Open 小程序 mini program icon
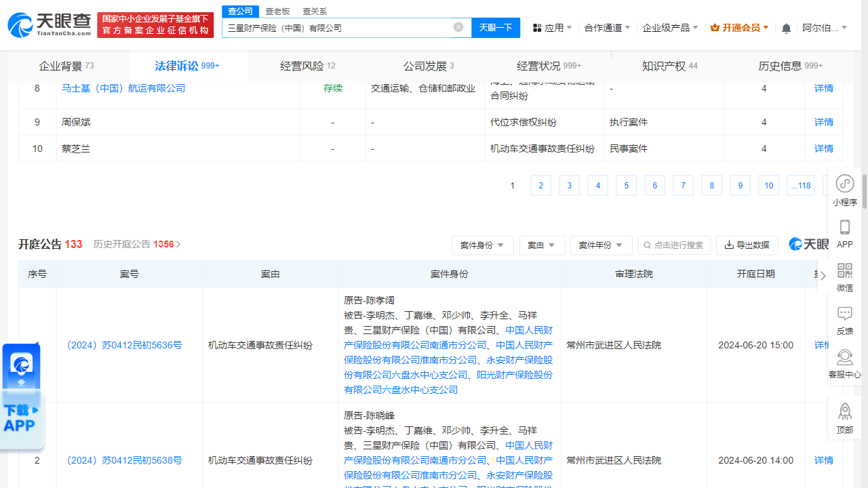868x488 pixels. point(845,190)
